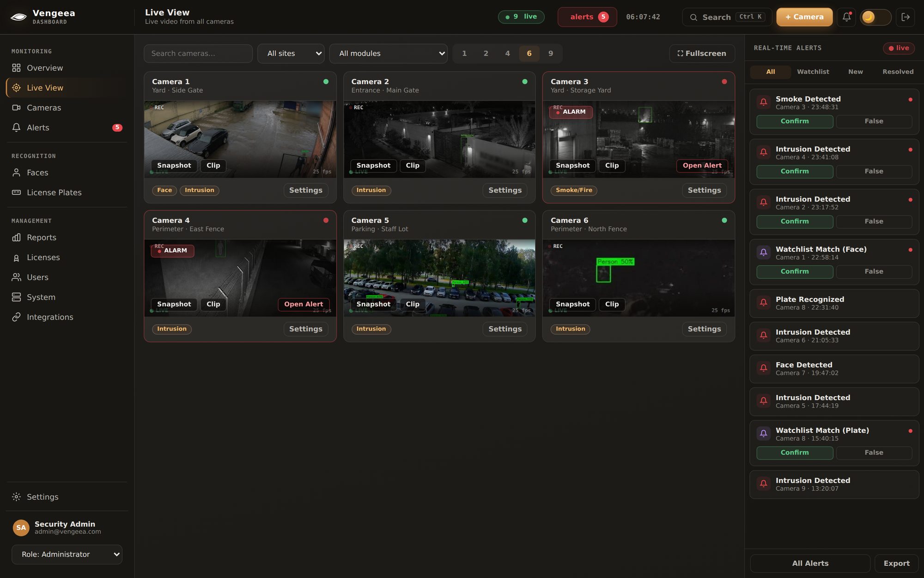Click the + Camera button

[804, 17]
